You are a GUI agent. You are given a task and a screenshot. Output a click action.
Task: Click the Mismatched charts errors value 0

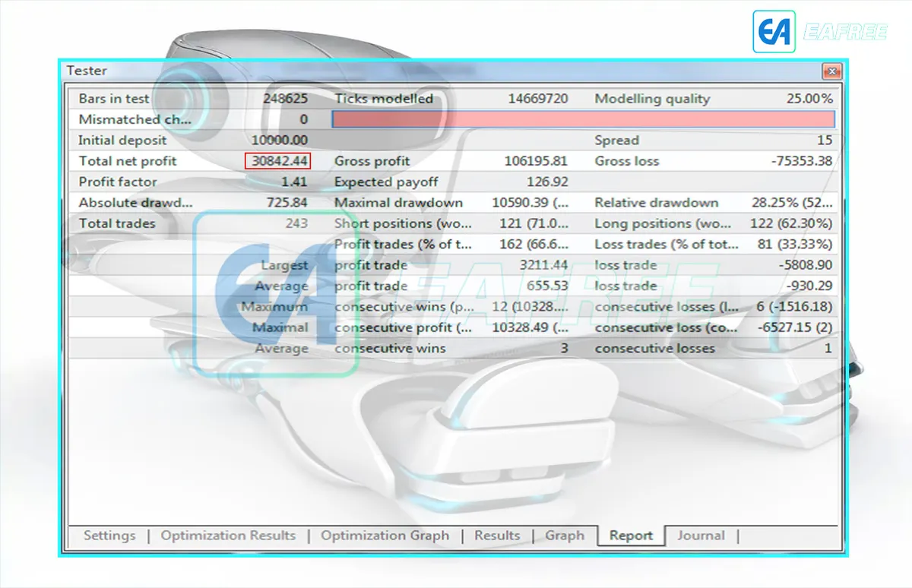click(303, 119)
